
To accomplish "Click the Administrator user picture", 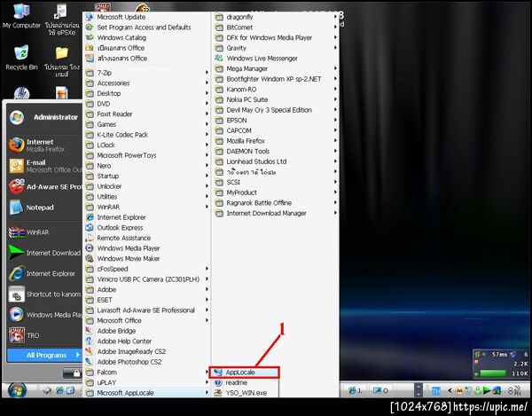I will 17,117.
